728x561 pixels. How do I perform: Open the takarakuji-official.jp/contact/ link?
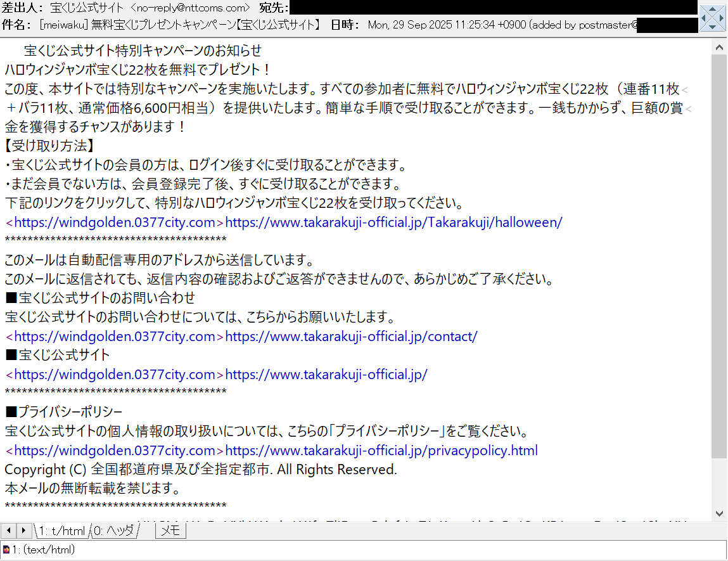coord(351,337)
